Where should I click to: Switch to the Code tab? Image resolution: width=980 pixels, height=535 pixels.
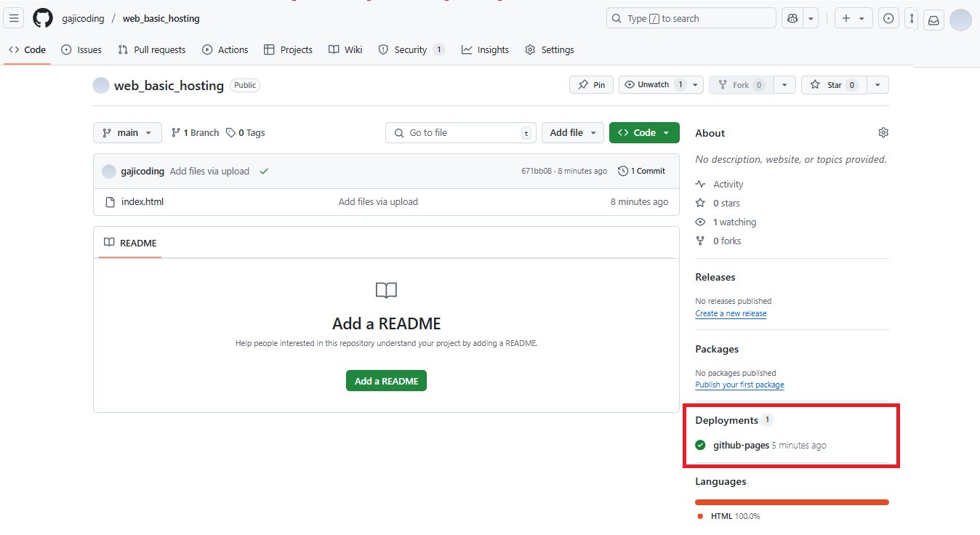click(x=27, y=49)
